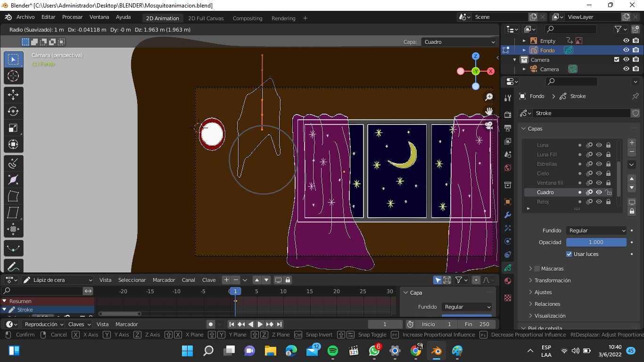Pin the Fondo properties context
Viewport: 644px width, 362px height.
point(635,96)
